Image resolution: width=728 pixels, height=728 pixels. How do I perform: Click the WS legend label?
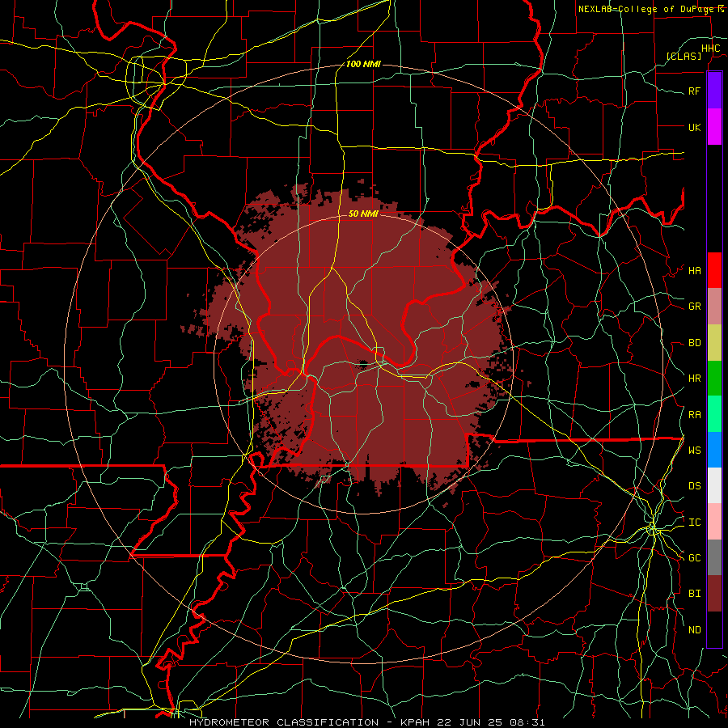[694, 451]
